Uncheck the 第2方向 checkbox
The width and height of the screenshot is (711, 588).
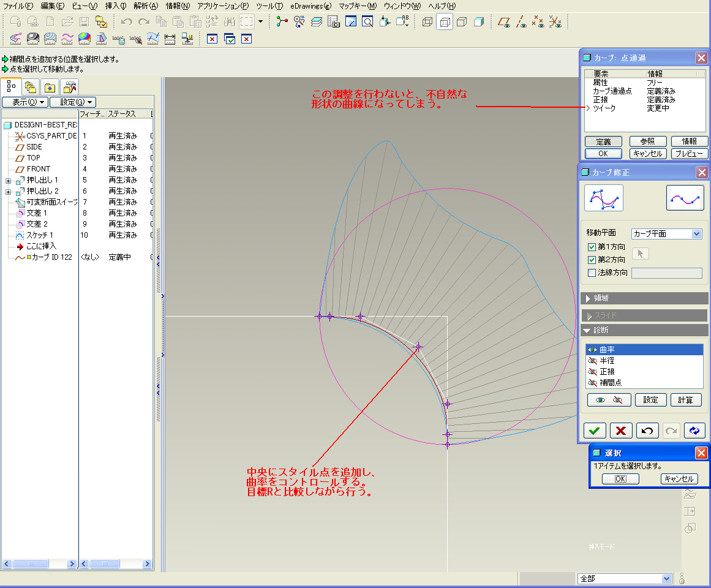coord(592,260)
